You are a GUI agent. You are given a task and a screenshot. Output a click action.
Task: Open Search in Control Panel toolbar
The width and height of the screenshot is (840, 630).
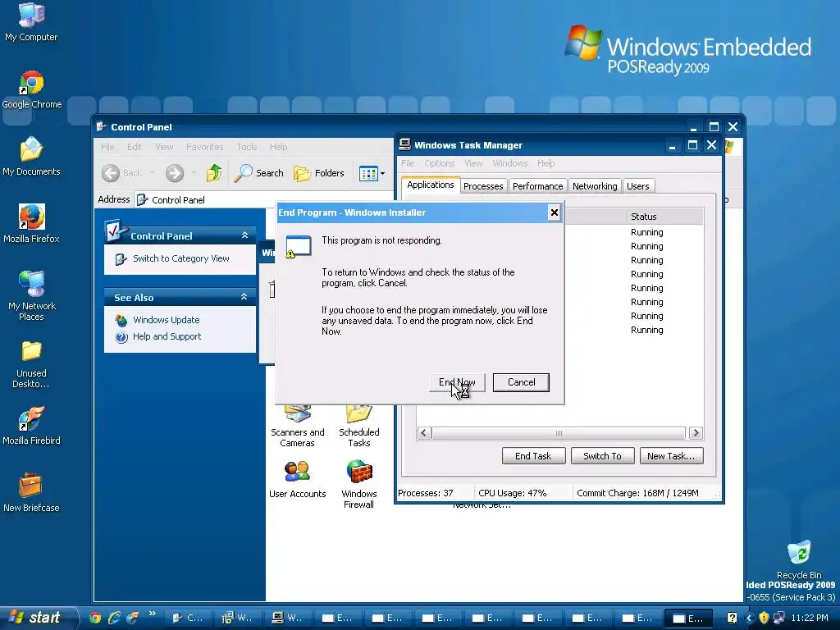pos(259,173)
